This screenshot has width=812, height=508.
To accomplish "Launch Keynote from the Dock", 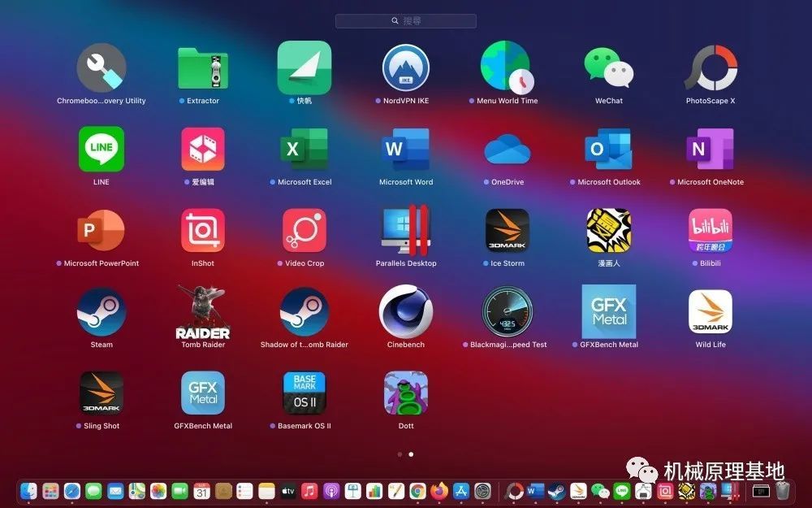I will click(x=352, y=490).
